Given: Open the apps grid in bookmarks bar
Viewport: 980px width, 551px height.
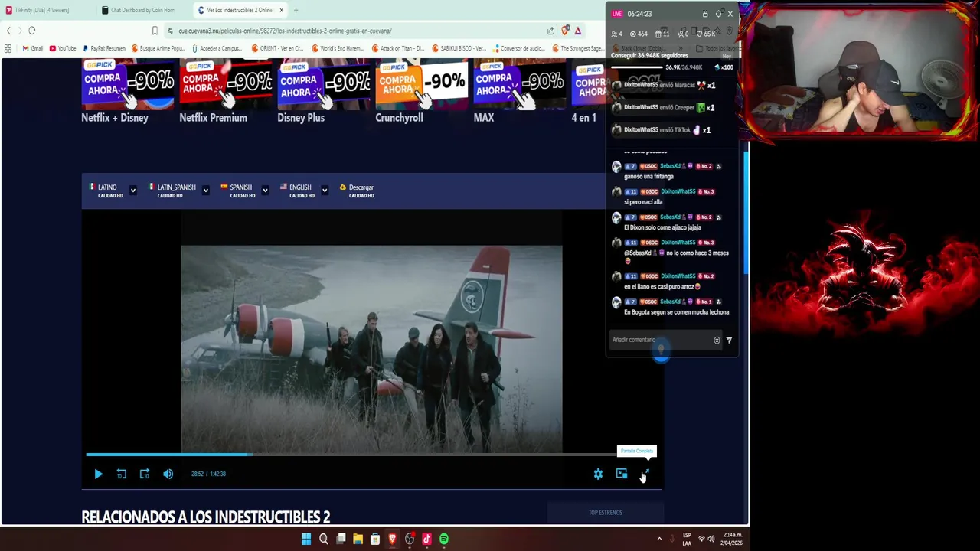Looking at the screenshot, I should (8, 48).
